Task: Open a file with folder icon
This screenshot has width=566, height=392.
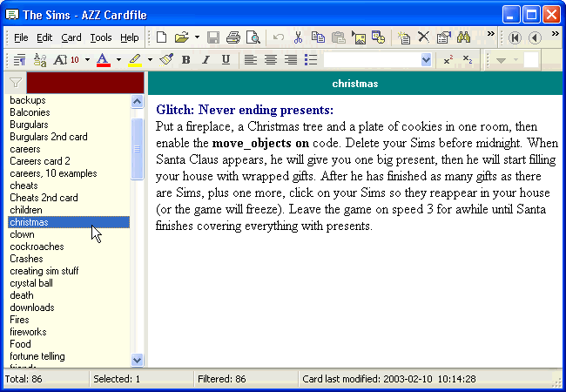Action: [x=182, y=37]
